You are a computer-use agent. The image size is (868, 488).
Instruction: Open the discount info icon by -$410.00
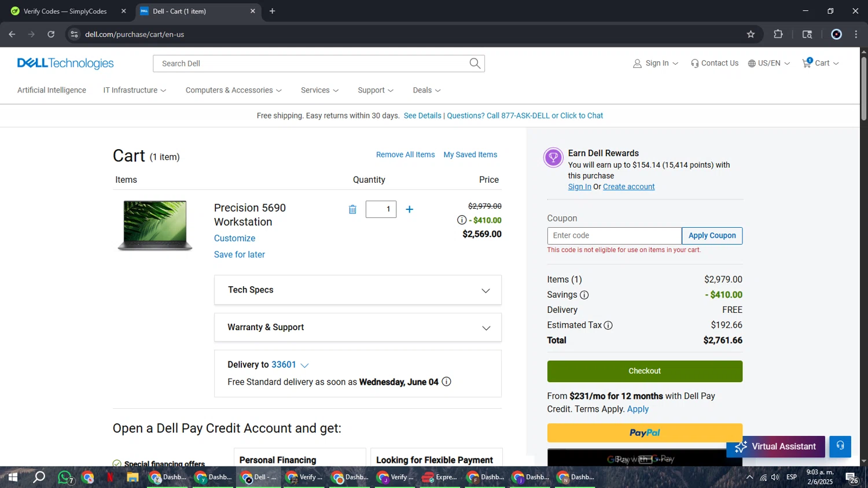point(462,220)
